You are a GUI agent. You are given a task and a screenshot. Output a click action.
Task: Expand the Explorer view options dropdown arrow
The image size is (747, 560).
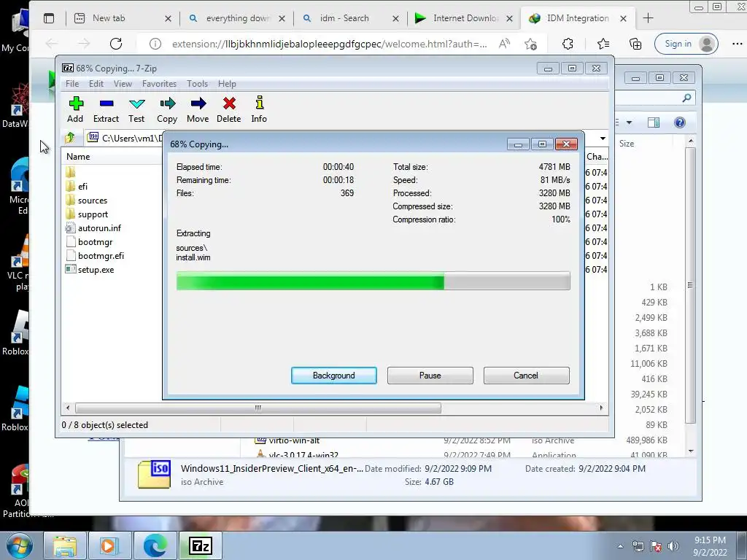[629, 122]
